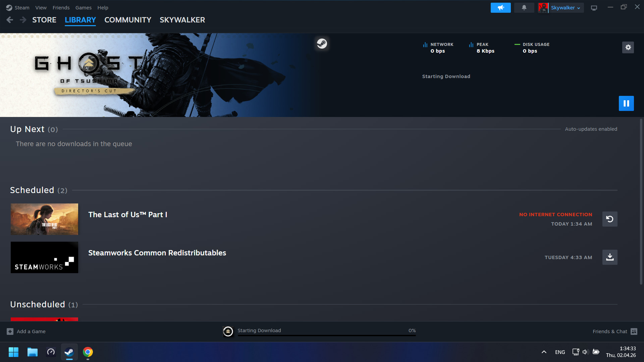644x362 pixels.
Task: Open the notifications bell
Action: coord(524,7)
